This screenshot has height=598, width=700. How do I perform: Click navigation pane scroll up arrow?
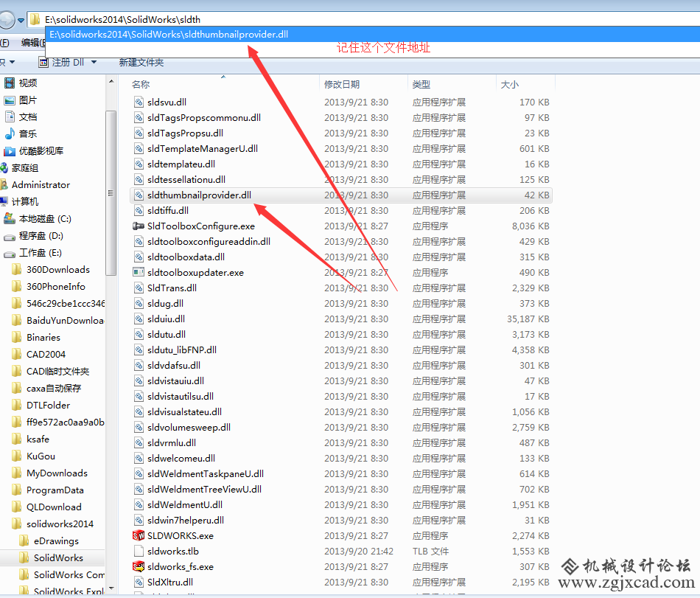[x=111, y=81]
